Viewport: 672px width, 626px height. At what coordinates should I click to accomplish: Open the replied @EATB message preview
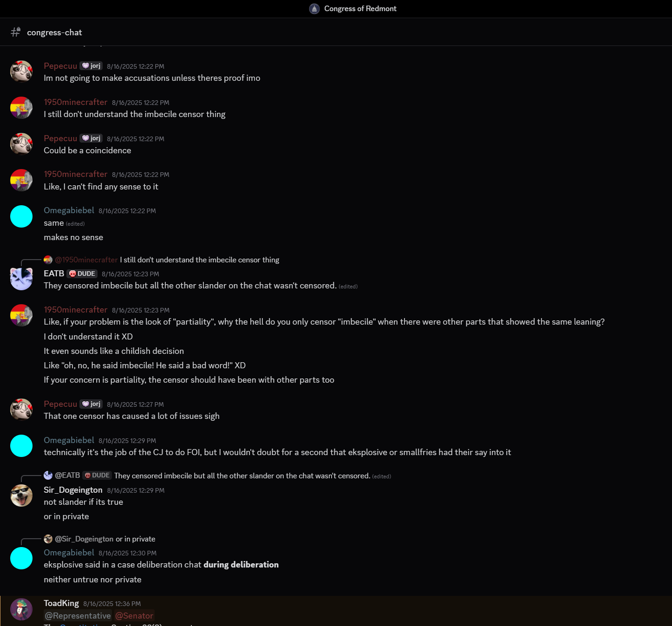coord(217,476)
